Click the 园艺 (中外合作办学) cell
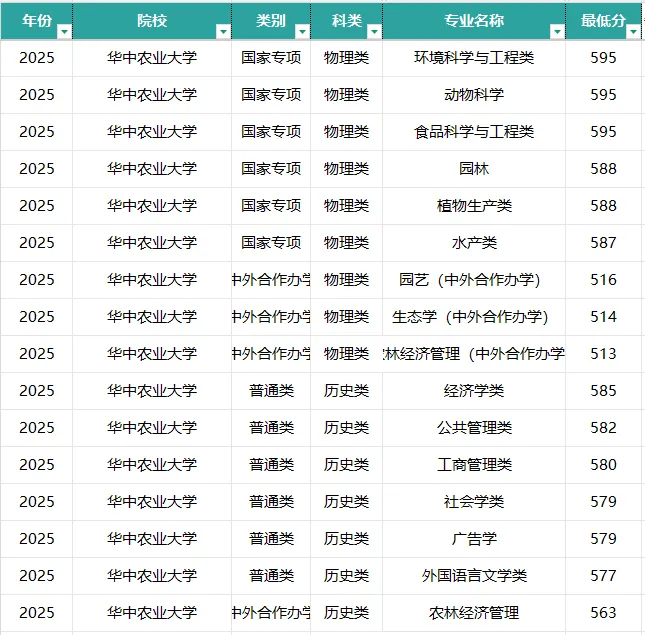645x635 pixels. [474, 280]
